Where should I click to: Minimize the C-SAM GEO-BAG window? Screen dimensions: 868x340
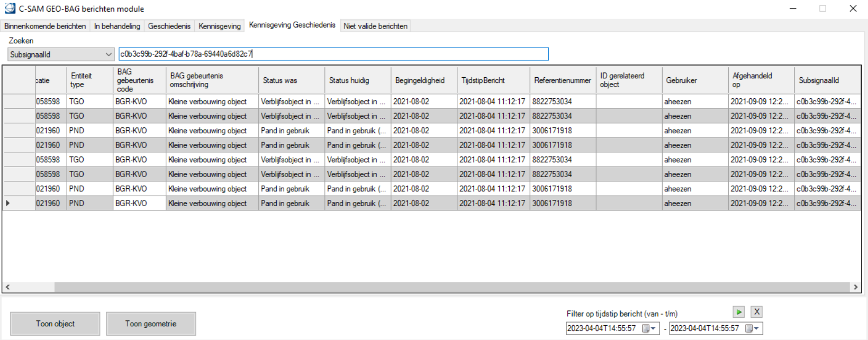click(x=793, y=8)
